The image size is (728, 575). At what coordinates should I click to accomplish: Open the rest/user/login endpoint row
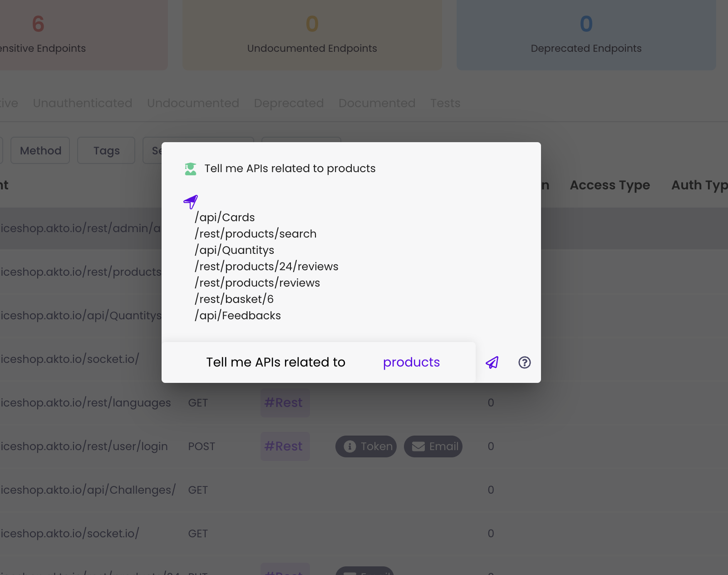tap(84, 446)
